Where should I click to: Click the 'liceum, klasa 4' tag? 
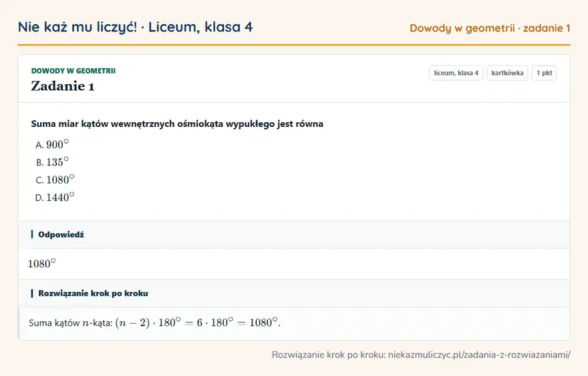tap(456, 73)
